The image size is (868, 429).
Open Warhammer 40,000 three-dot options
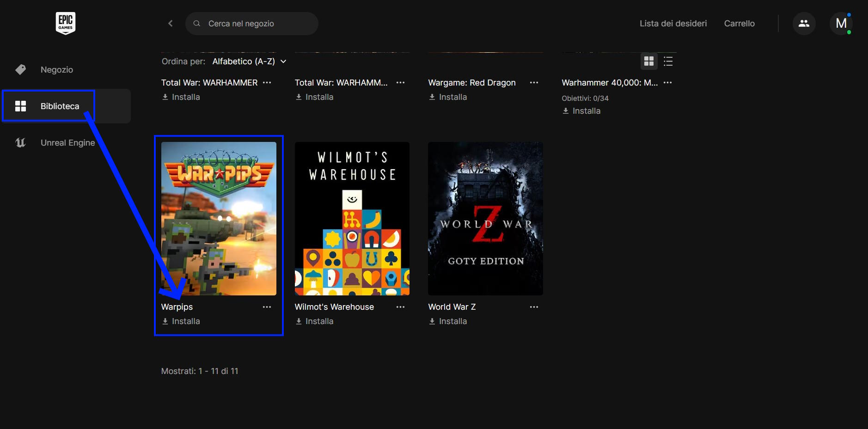[x=667, y=83]
